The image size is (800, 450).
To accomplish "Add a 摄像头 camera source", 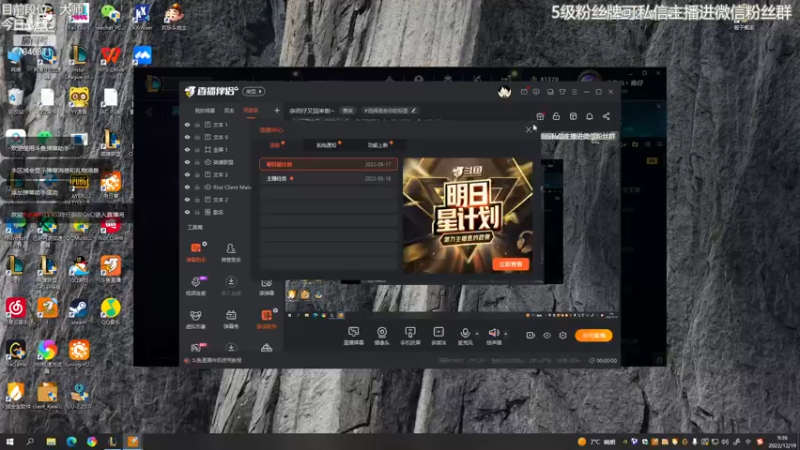I will [x=382, y=336].
